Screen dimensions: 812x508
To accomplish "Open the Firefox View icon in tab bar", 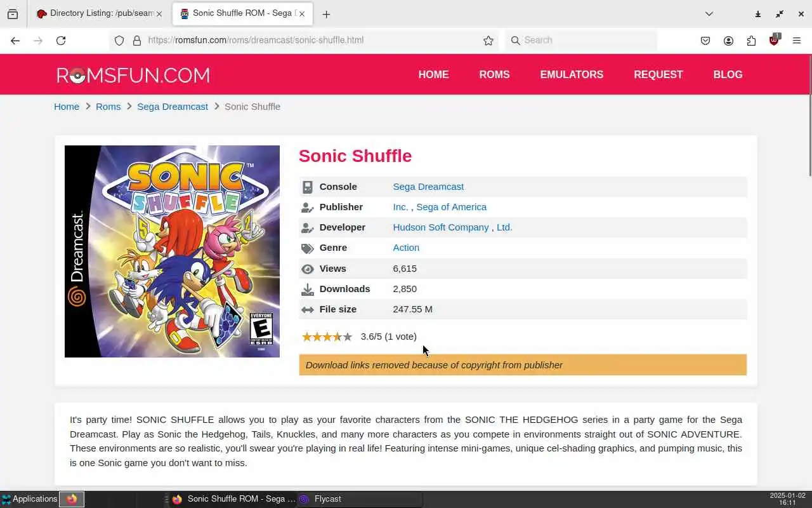I will click(13, 14).
